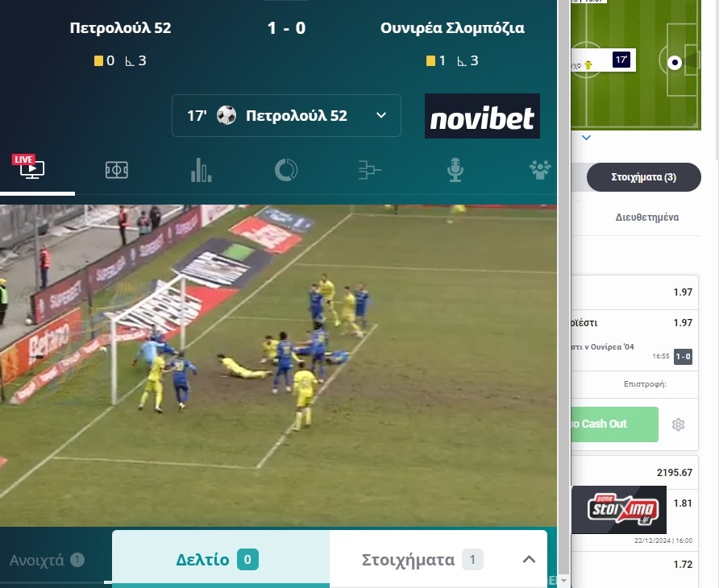
Task: Switch to the Δελτίο tab
Action: pyautogui.click(x=221, y=559)
